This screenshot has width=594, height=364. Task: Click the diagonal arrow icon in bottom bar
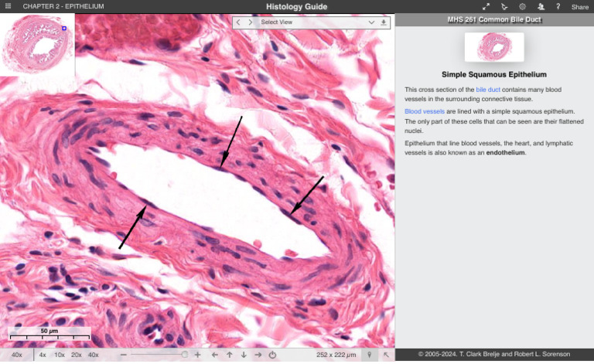386,355
